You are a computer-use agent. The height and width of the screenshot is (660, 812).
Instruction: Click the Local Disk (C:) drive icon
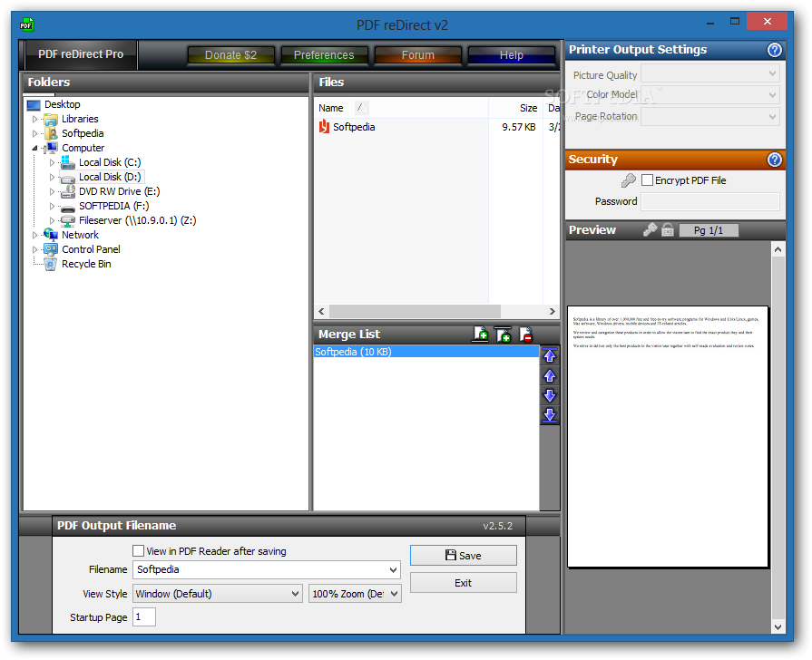[67, 162]
